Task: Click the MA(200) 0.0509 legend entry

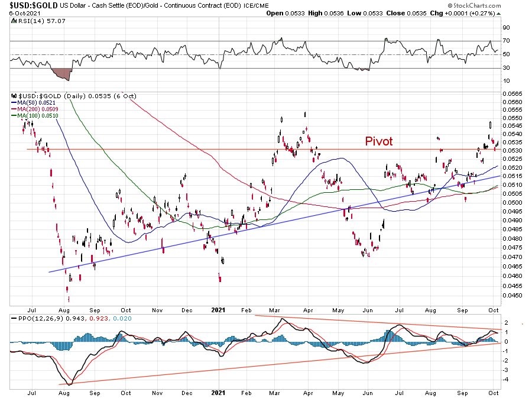Action: [38, 109]
